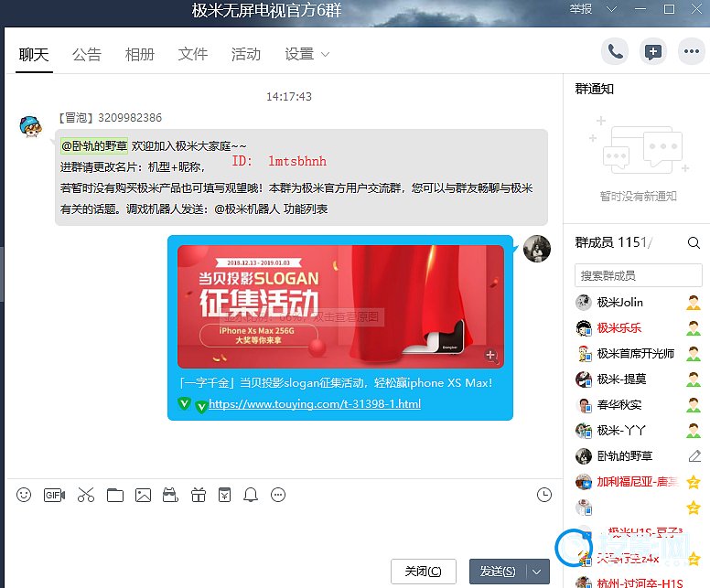Switch to the 聊天 tab
This screenshot has width=710, height=588.
pyautogui.click(x=34, y=55)
